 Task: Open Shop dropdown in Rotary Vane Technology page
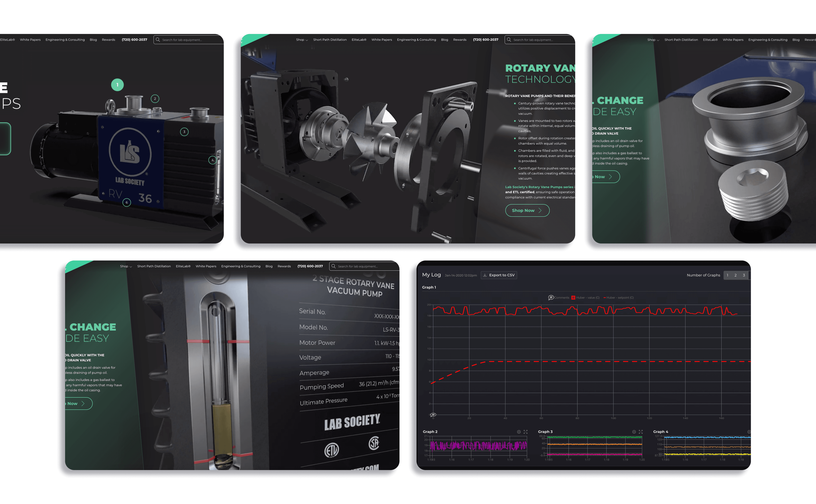click(302, 40)
